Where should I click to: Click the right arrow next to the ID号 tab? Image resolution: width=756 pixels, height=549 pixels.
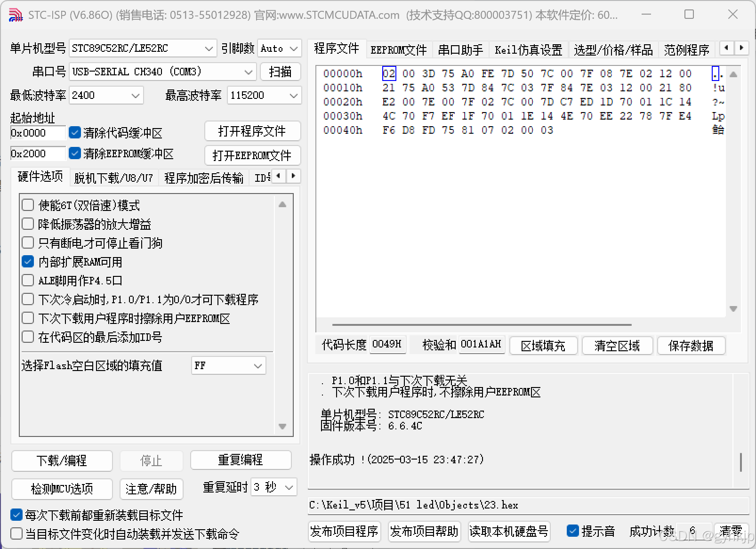coord(293,176)
